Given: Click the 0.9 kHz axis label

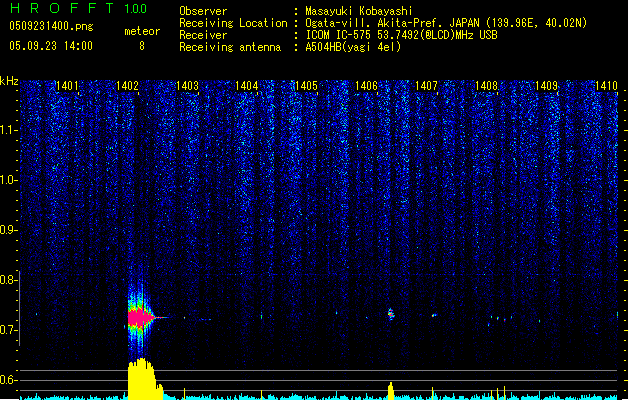Looking at the screenshot, I should click(x=8, y=230).
